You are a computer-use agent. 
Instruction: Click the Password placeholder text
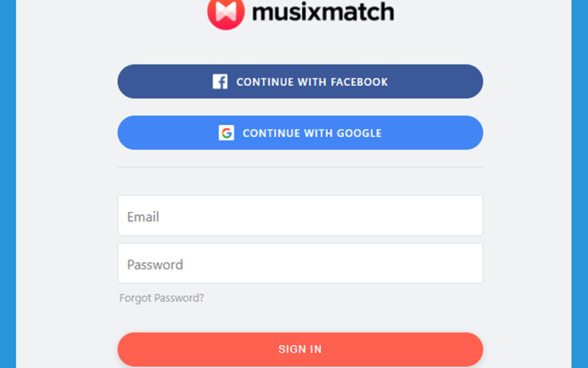tap(155, 265)
